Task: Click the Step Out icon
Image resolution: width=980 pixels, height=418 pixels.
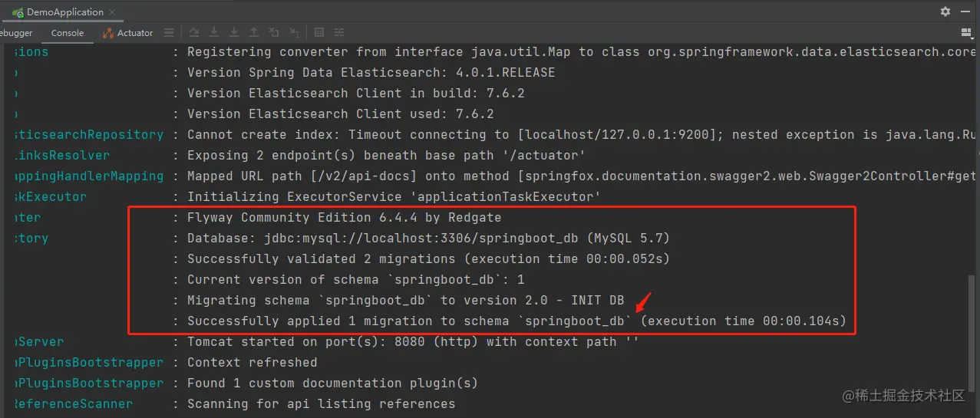Action: [254, 33]
